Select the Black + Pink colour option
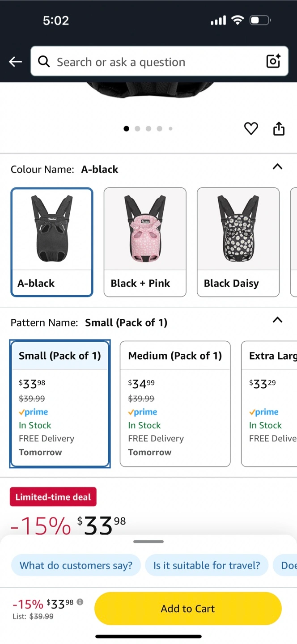Image resolution: width=297 pixels, height=644 pixels. (x=145, y=242)
